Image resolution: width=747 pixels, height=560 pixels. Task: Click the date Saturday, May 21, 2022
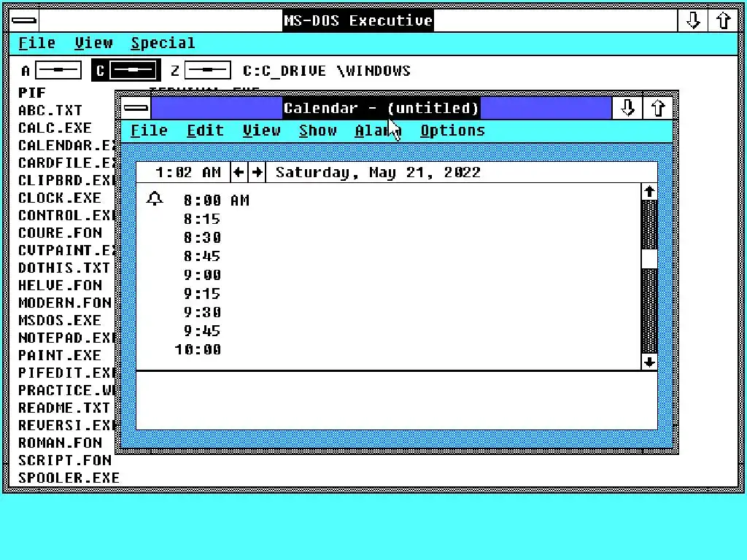coord(378,172)
